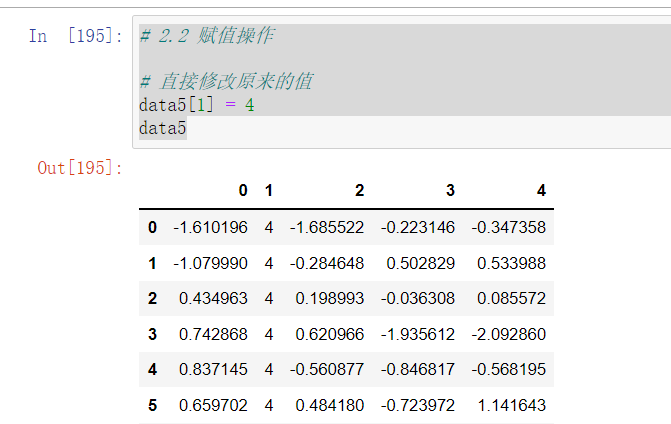Select cell value -1.935612
Image resolution: width=671 pixels, height=424 pixels.
[418, 334]
